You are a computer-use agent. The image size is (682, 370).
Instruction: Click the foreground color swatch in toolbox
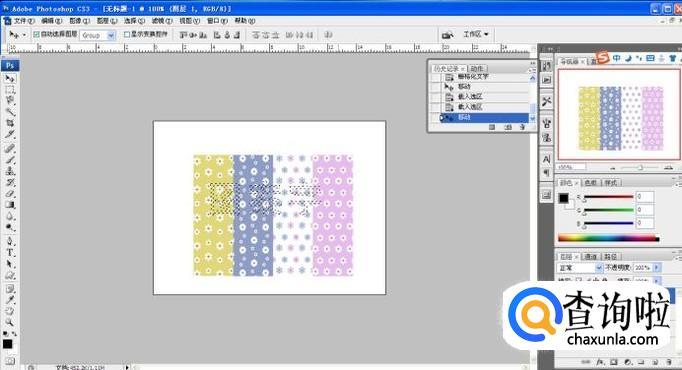pyautogui.click(x=8, y=344)
